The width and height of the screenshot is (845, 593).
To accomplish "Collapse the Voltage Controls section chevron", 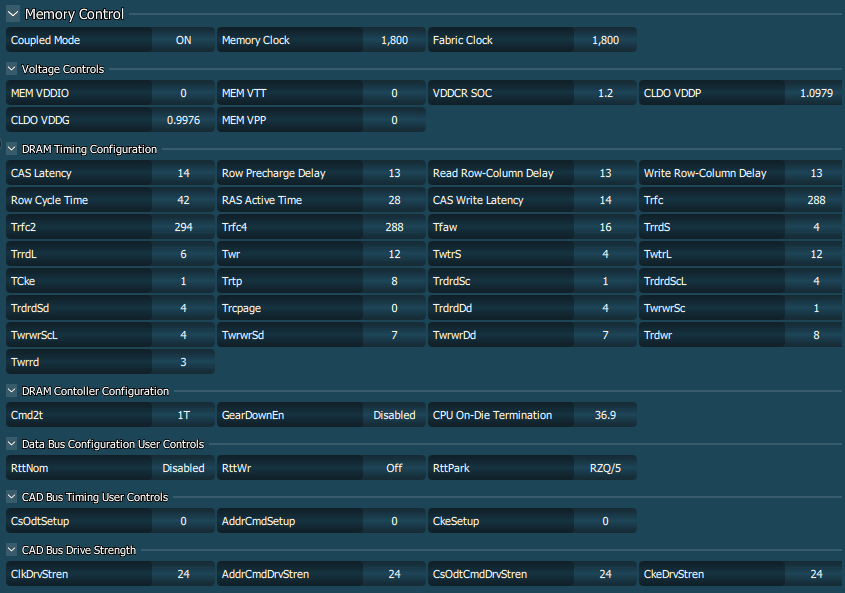I will click(x=13, y=69).
